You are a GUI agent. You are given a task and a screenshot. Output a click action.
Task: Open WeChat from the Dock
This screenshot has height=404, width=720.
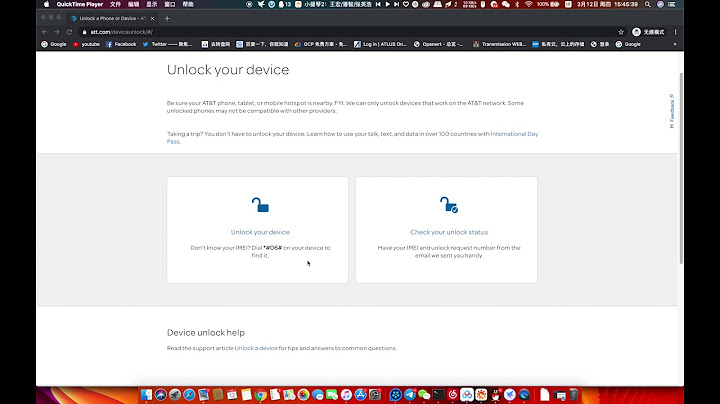coord(424,394)
